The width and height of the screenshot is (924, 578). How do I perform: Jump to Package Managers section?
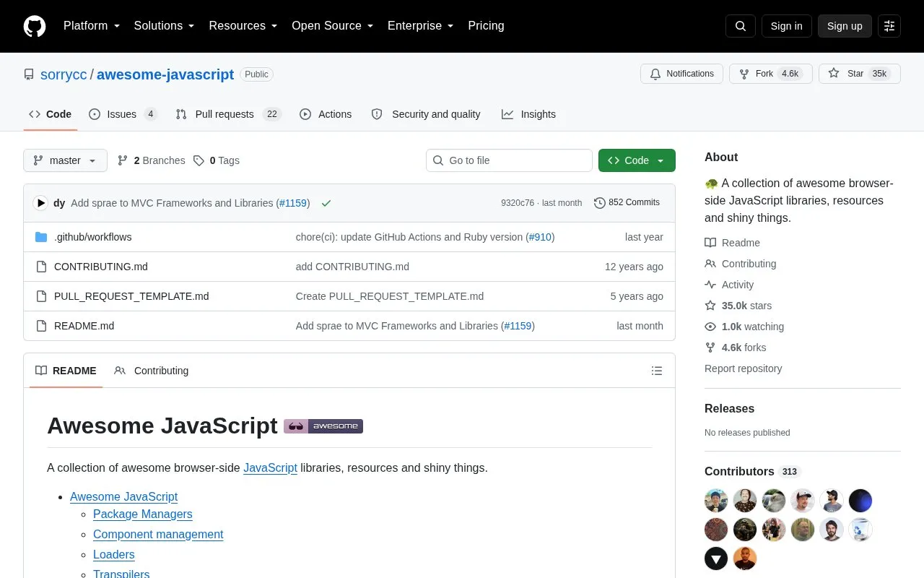click(143, 514)
